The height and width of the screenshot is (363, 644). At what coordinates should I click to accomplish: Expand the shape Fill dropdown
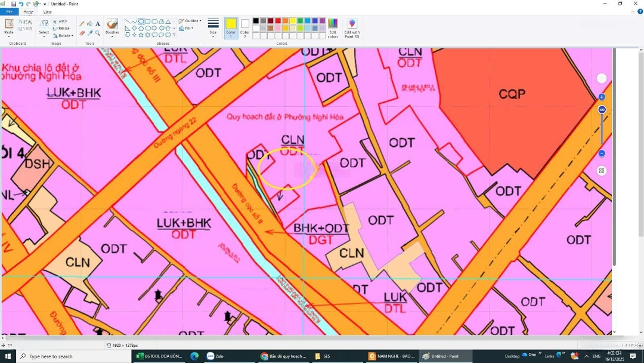tap(187, 28)
